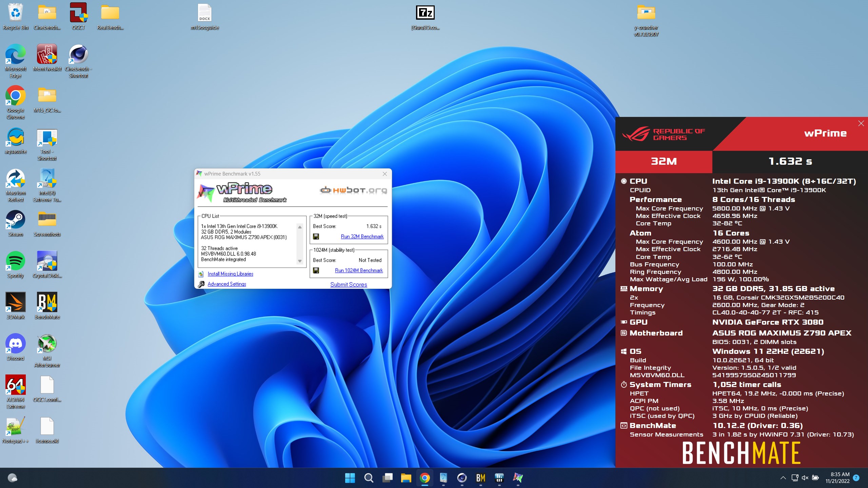Screen dimensions: 868x488
Task: Switch to Cinebench taskbar button
Action: (462, 478)
